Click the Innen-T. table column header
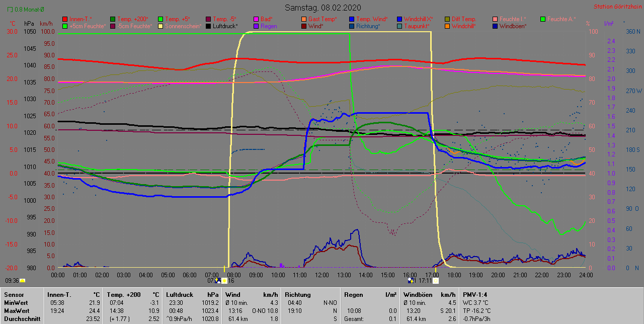644x324 pixels. (x=59, y=295)
